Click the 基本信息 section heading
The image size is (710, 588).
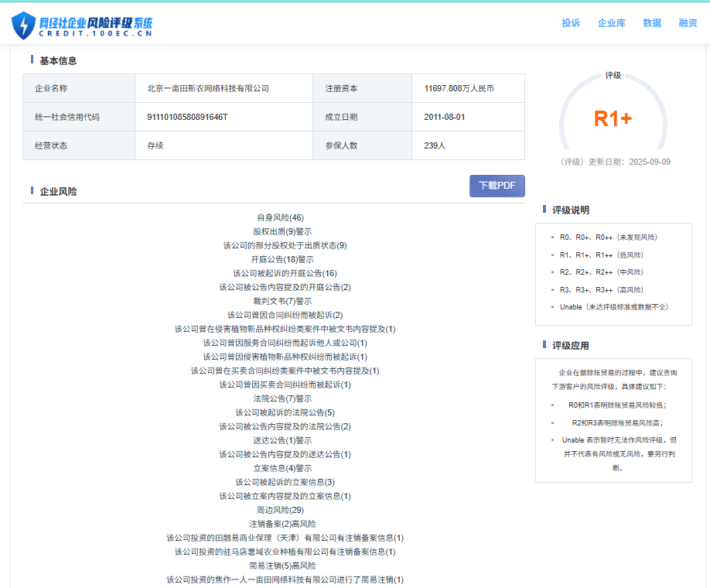point(59,60)
